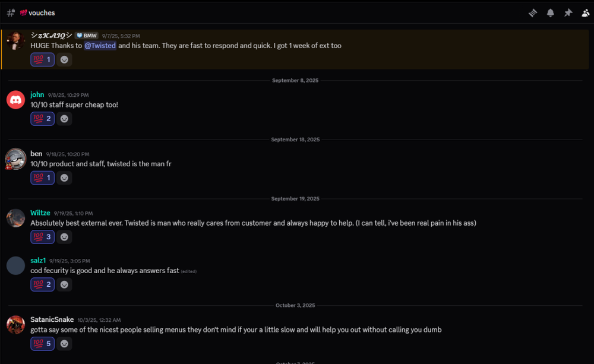This screenshot has width=594, height=364.
Task: Show the member list icon
Action: [585, 12]
